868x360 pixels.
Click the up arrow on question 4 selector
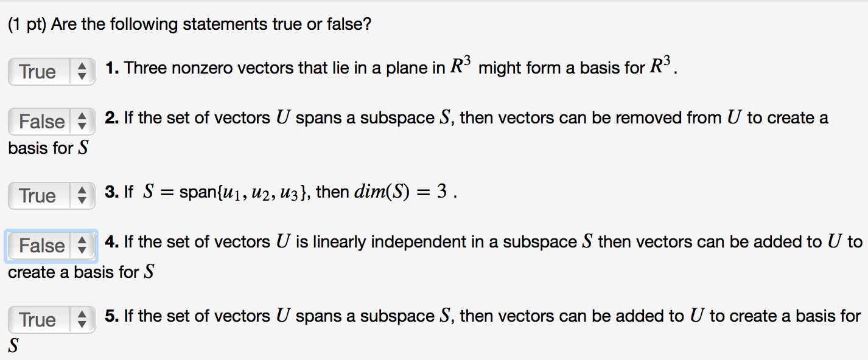83,242
